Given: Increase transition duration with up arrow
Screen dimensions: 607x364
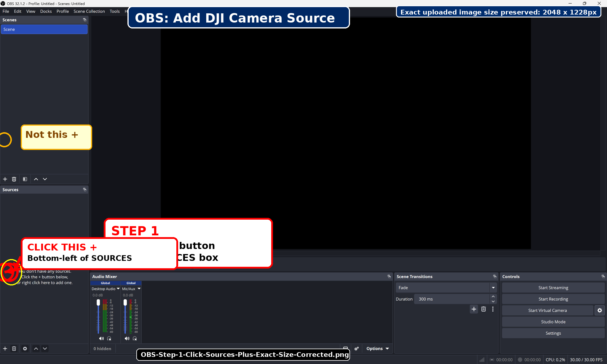Looking at the screenshot, I should (x=493, y=296).
